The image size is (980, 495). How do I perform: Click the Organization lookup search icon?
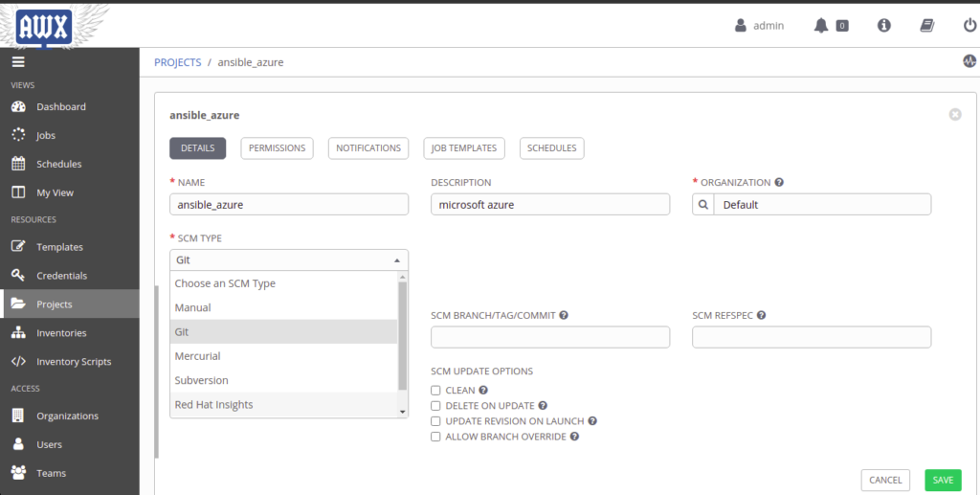pos(703,204)
